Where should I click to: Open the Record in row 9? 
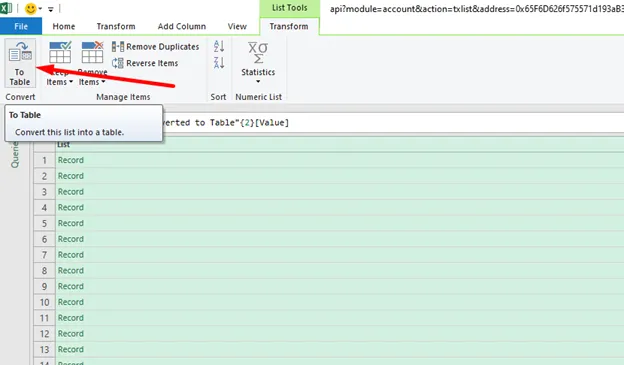tap(70, 286)
